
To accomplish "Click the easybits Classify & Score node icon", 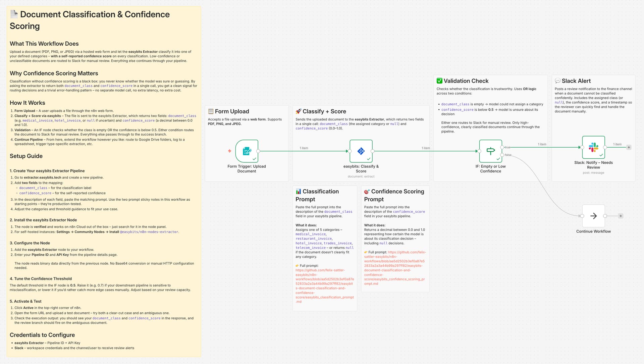I will pos(361,151).
